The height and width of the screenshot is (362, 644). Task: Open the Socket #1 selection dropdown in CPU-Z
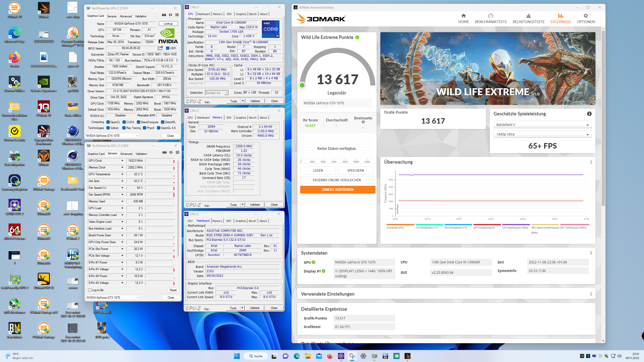(x=217, y=93)
